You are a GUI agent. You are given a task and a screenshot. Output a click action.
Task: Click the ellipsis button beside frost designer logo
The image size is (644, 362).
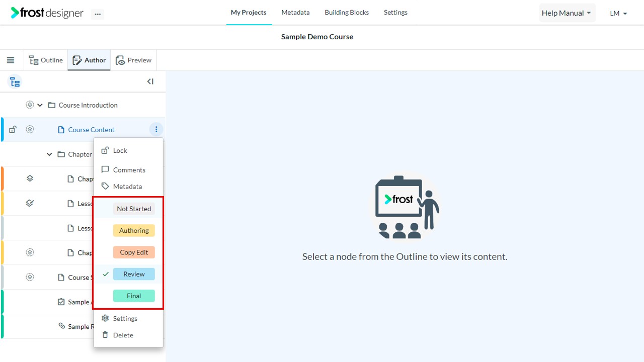tap(98, 14)
